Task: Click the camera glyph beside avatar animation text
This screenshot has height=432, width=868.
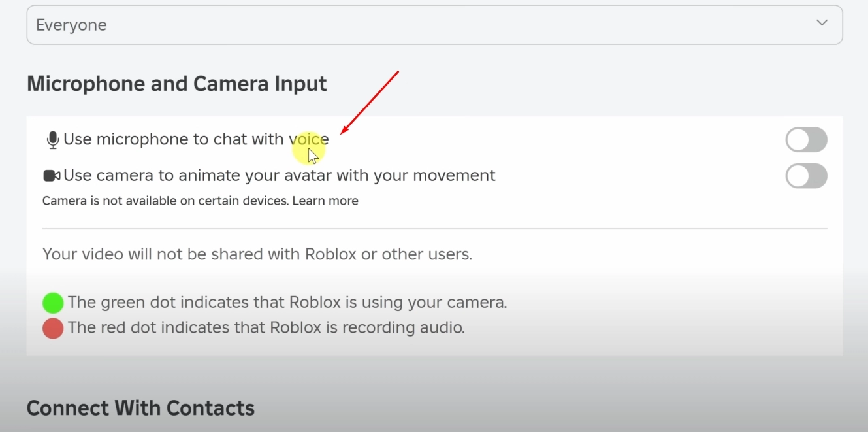Action: (52, 175)
